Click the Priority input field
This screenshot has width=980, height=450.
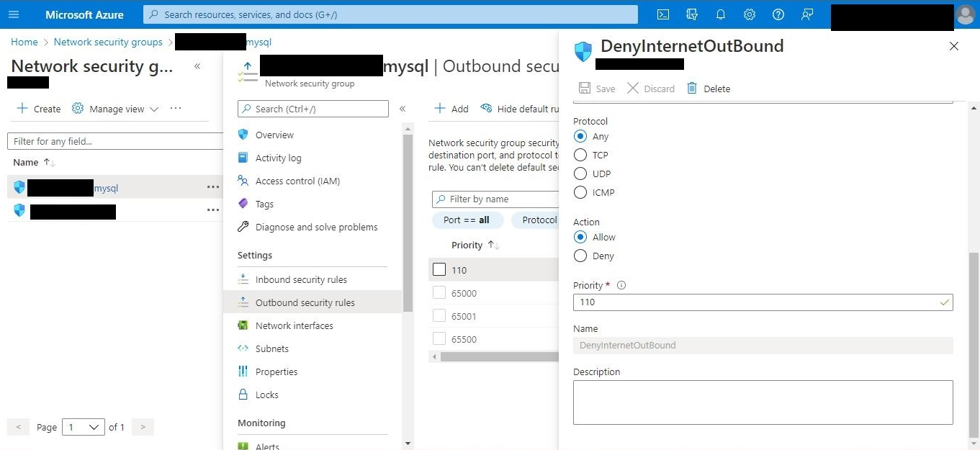pyautogui.click(x=763, y=302)
